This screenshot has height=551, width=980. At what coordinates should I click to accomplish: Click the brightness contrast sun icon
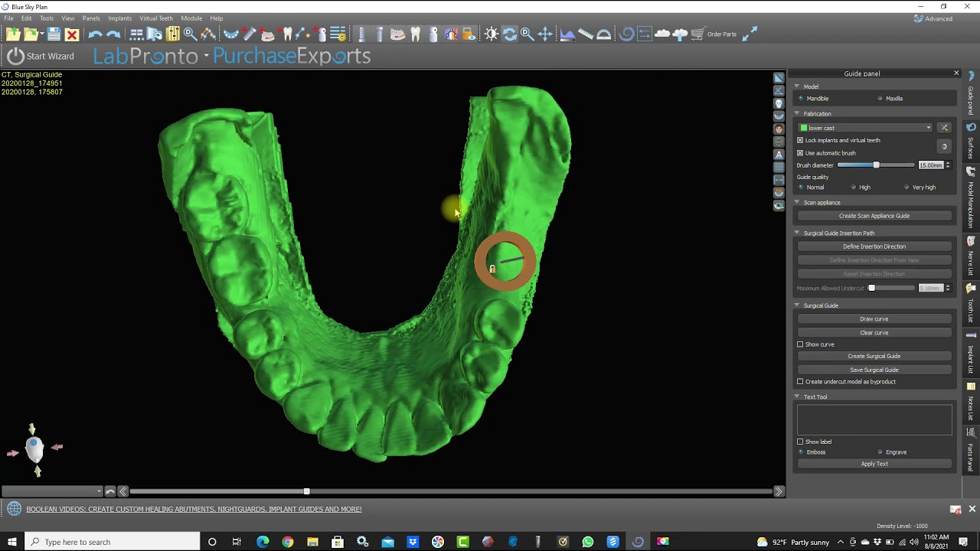492,34
